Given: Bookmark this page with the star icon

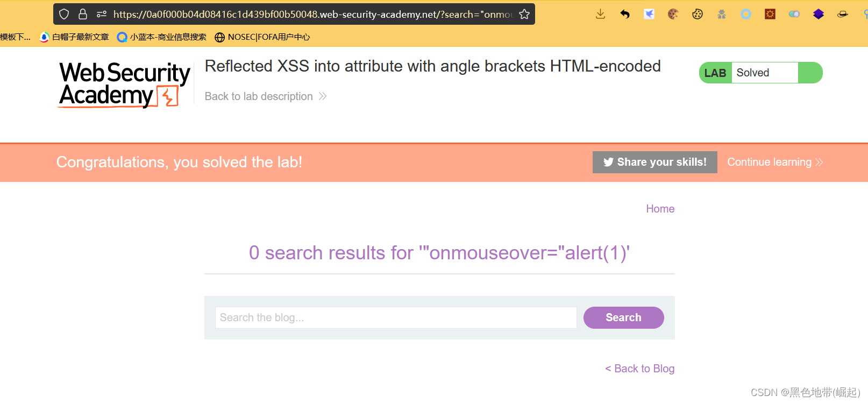Looking at the screenshot, I should 524,14.
